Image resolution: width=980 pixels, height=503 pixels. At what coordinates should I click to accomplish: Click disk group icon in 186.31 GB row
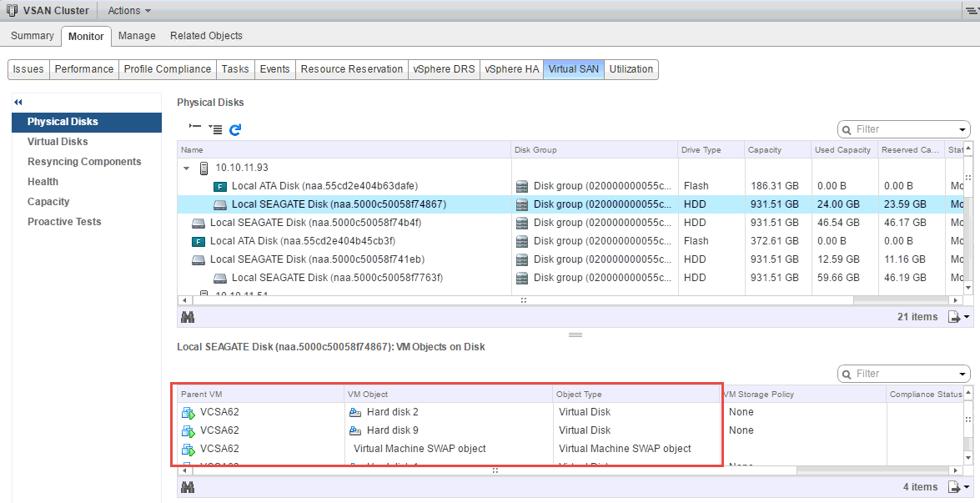pyautogui.click(x=522, y=186)
